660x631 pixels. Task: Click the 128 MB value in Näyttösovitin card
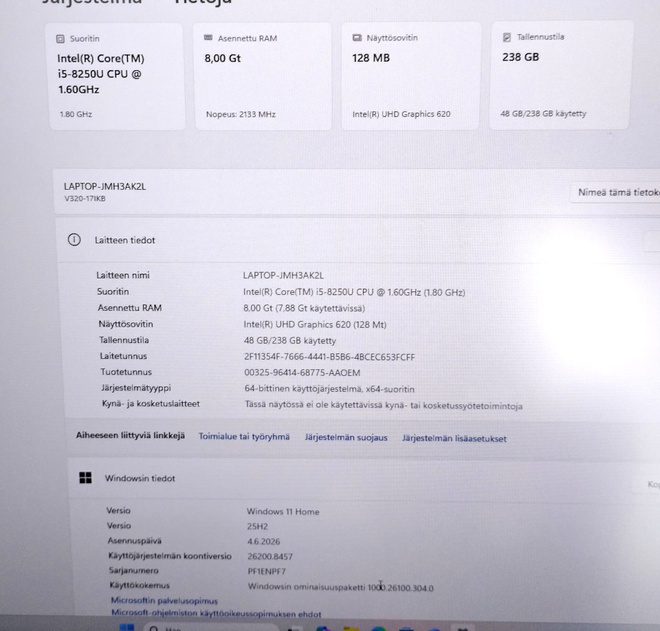[371, 58]
